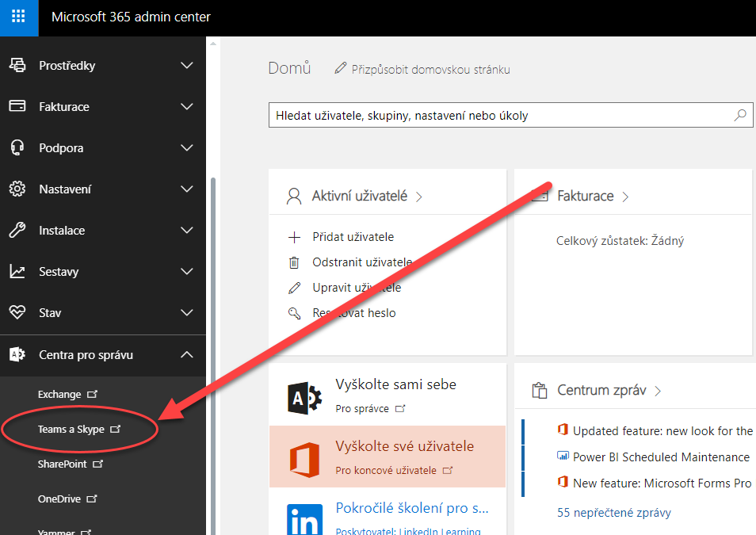Click the Nastavení gear icon
The image size is (756, 535).
click(17, 189)
